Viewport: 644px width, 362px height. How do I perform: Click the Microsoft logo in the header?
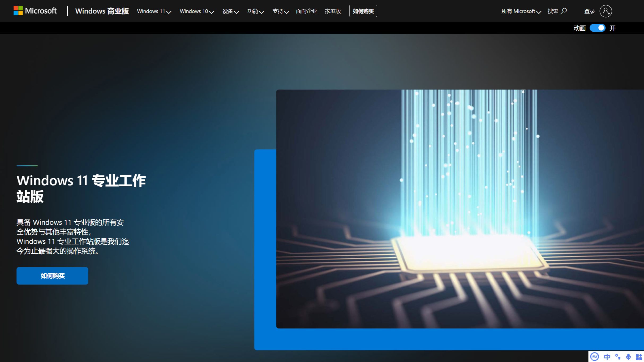(35, 11)
